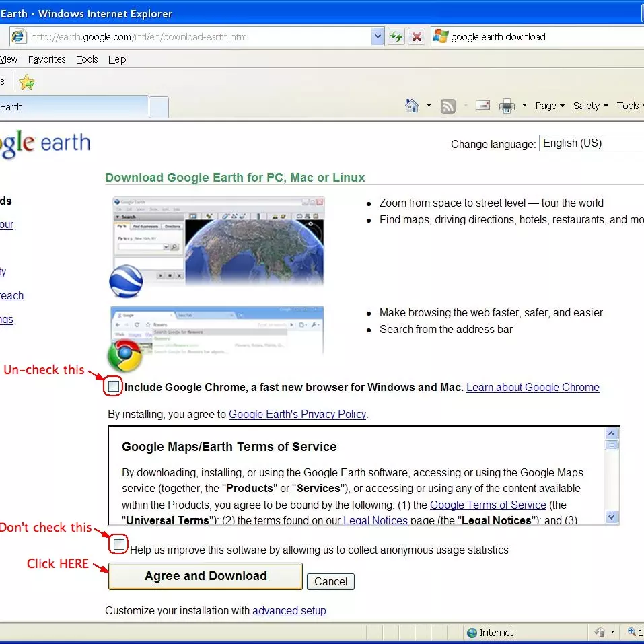This screenshot has width=644, height=644.
Task: Click the Google Chrome logo icon
Action: pyautogui.click(x=125, y=356)
